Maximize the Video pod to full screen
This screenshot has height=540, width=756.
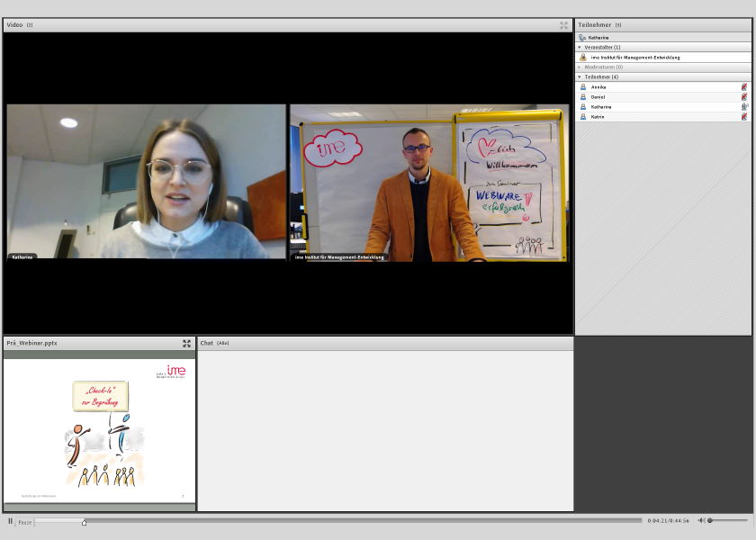563,25
